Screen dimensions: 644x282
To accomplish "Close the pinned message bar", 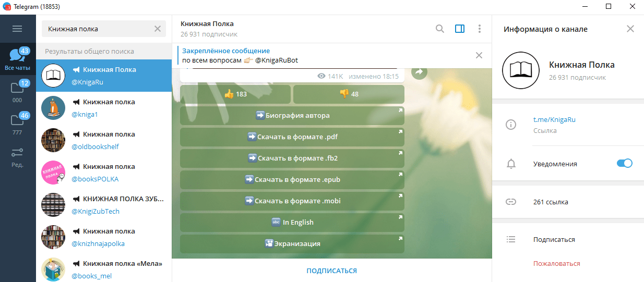I will 479,55.
